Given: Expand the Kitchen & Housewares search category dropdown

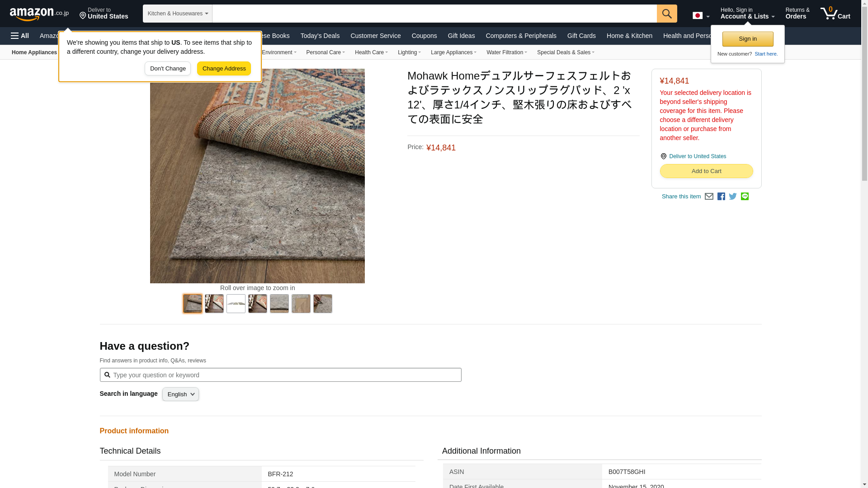Looking at the screenshot, I should [x=177, y=14].
